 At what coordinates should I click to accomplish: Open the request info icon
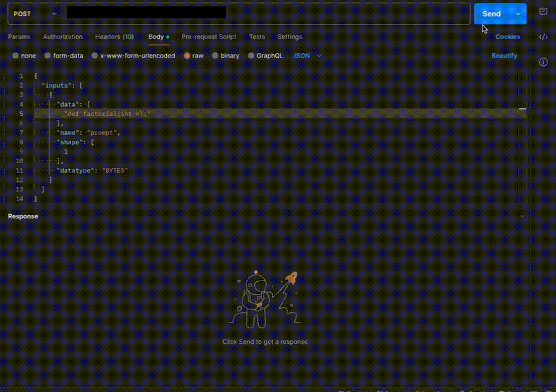(x=543, y=63)
